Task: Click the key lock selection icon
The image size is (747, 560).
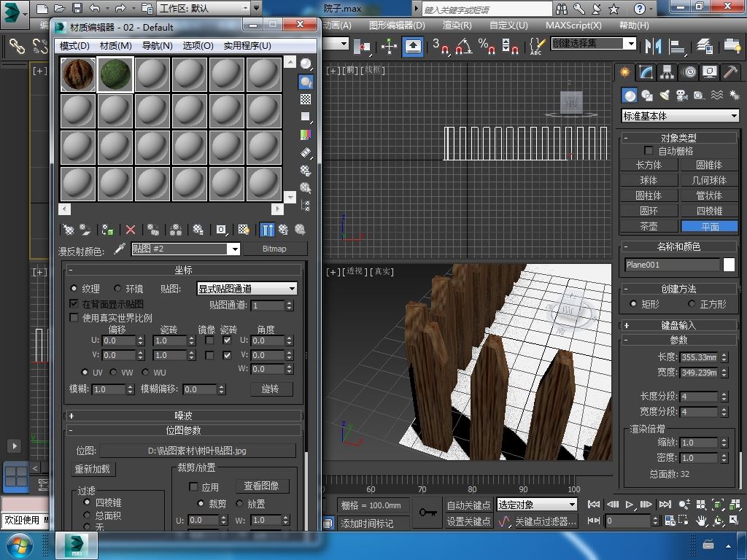Action: coord(427,513)
